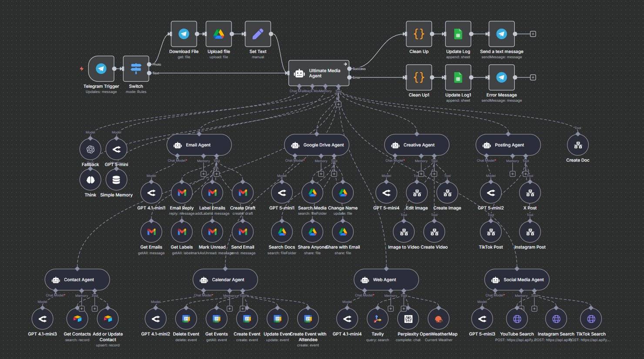Select the GPT 4.1-mini1 model node
This screenshot has width=644, height=359.
coord(151,193)
